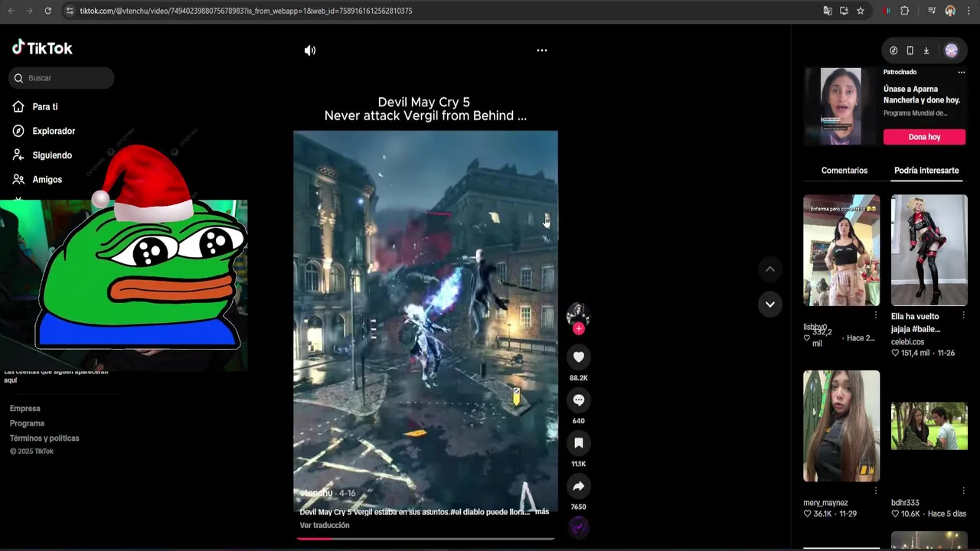Click the Dona hoy button
This screenshot has height=551, width=980.
pyautogui.click(x=924, y=137)
